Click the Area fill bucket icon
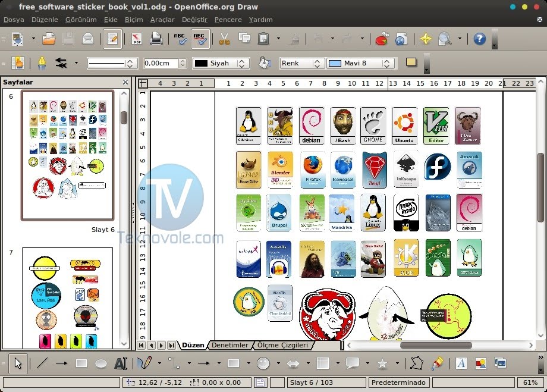Screen dimensions: 547x392 pyautogui.click(x=265, y=63)
